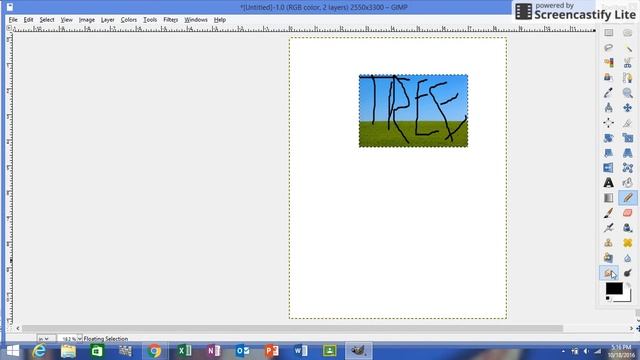This screenshot has width=640, height=360.
Task: Select the Fuzzy Select wand tool
Action: 628,48
